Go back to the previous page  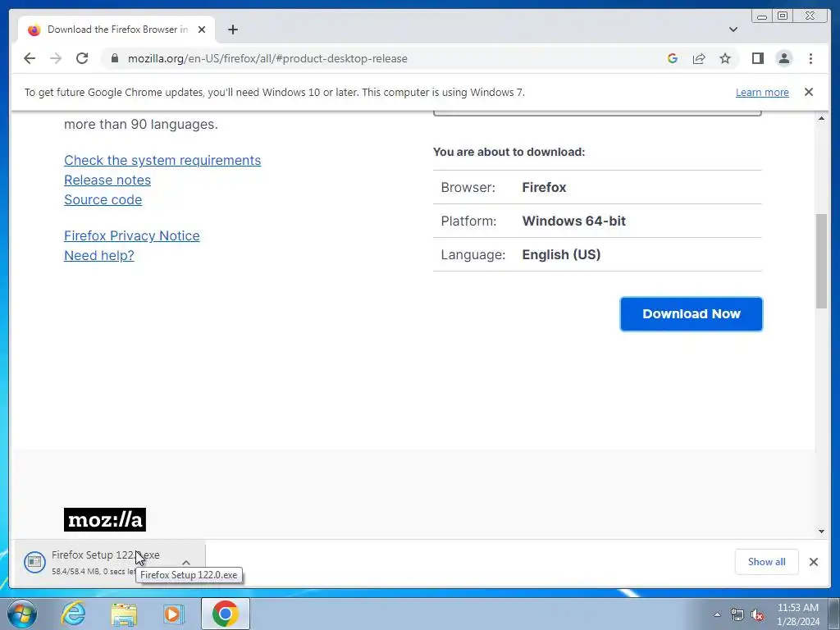coord(30,58)
